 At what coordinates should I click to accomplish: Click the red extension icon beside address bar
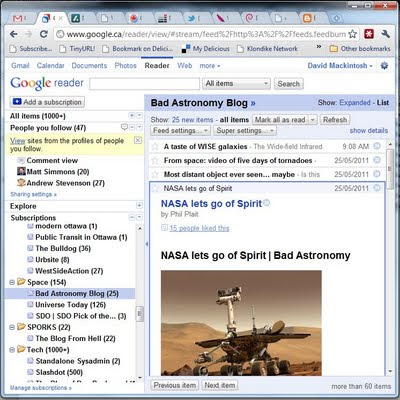tap(369, 34)
